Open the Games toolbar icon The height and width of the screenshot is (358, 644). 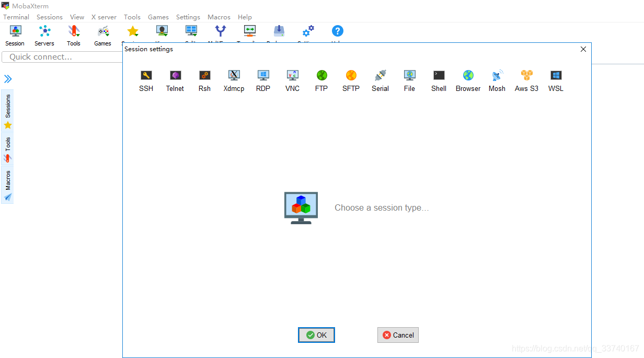(x=103, y=36)
